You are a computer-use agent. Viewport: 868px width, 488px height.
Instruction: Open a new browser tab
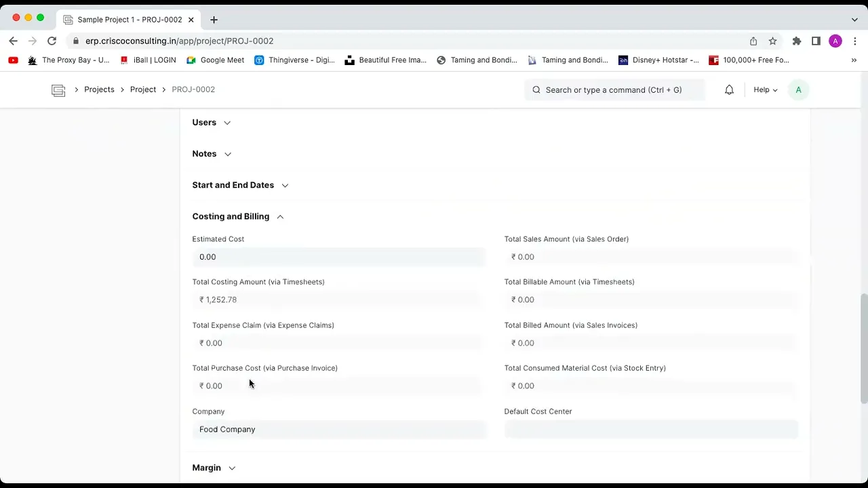tap(214, 20)
